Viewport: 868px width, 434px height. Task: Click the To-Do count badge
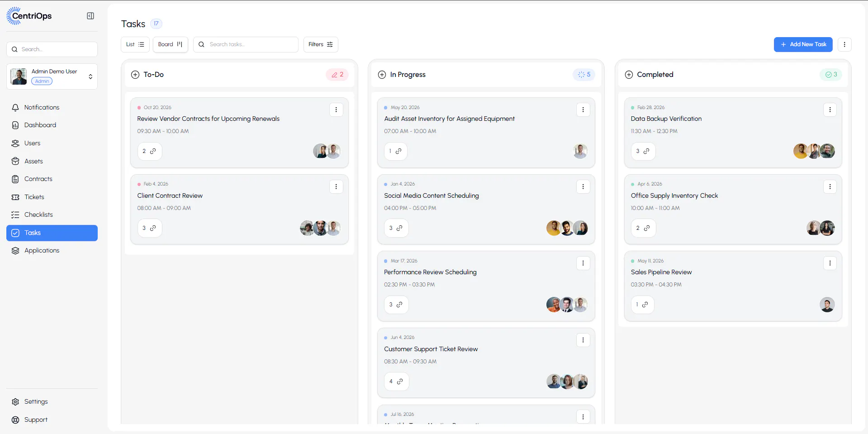click(337, 75)
